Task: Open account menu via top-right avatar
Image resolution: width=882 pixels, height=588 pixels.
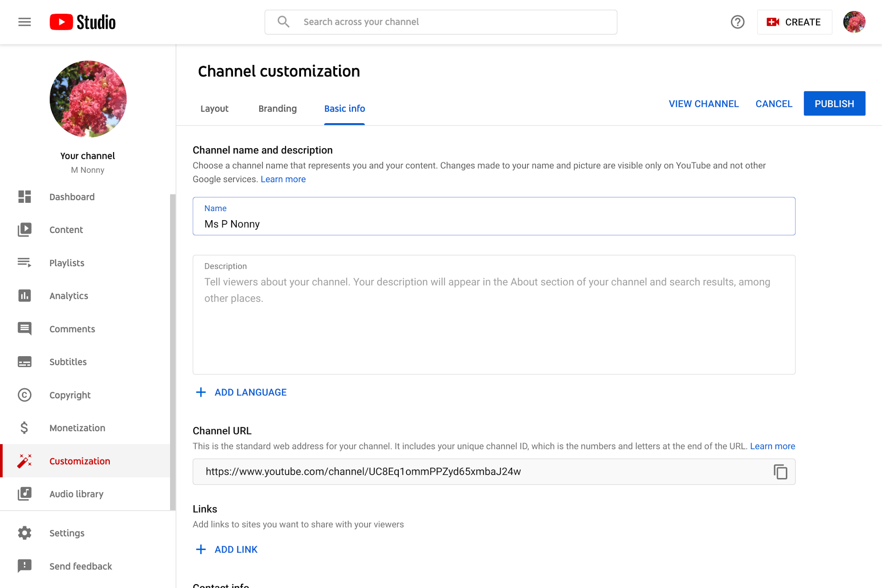Action: pyautogui.click(x=854, y=22)
